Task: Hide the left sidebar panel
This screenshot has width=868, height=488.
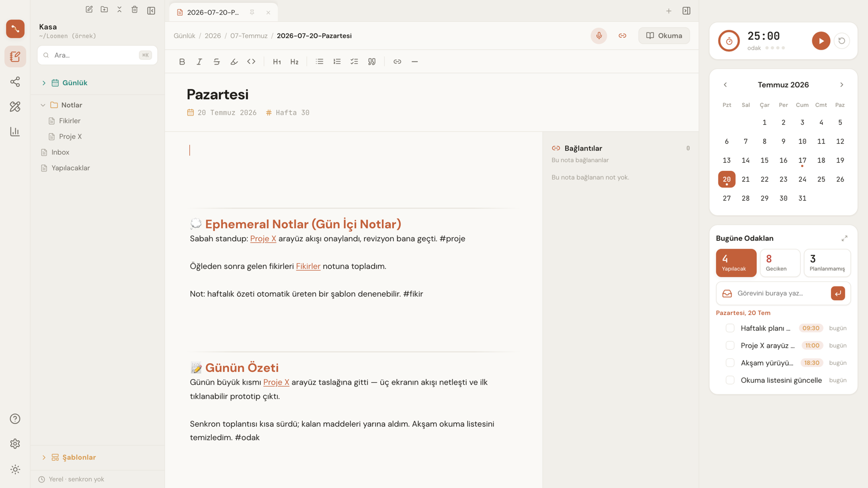Action: [x=151, y=10]
